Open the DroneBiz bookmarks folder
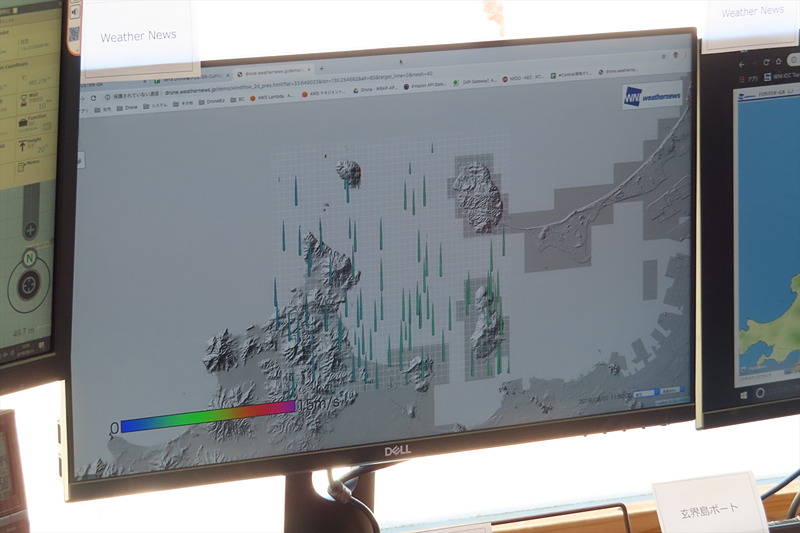The image size is (800, 533). pyautogui.click(x=211, y=101)
